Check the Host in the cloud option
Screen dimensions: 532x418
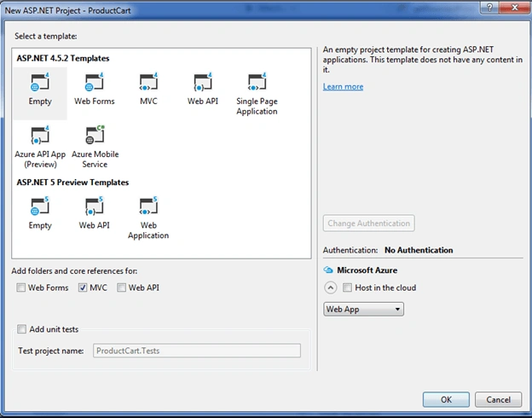tap(347, 287)
